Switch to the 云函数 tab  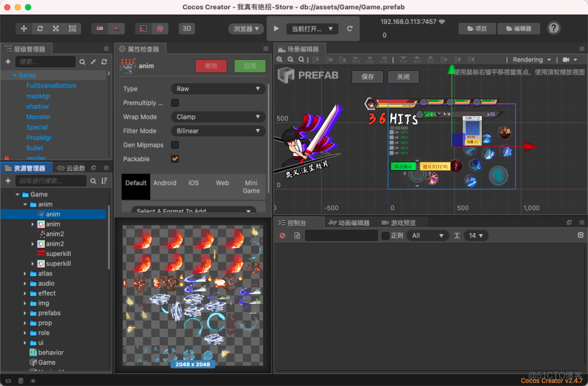[x=71, y=168]
